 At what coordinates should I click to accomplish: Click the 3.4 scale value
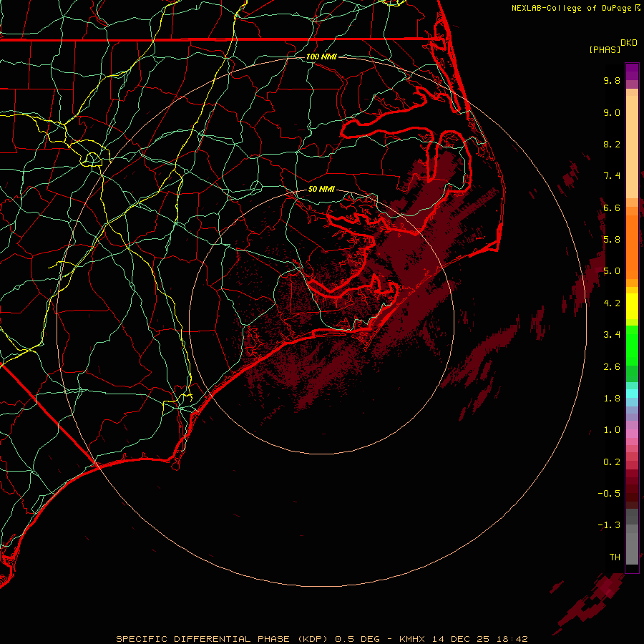[x=612, y=335]
